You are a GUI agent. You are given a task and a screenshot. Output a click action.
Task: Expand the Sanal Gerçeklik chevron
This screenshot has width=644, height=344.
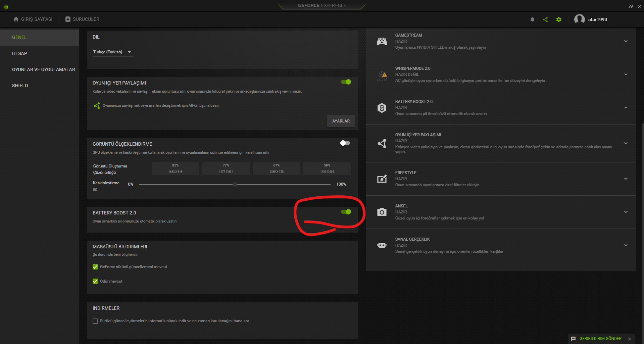coord(626,245)
